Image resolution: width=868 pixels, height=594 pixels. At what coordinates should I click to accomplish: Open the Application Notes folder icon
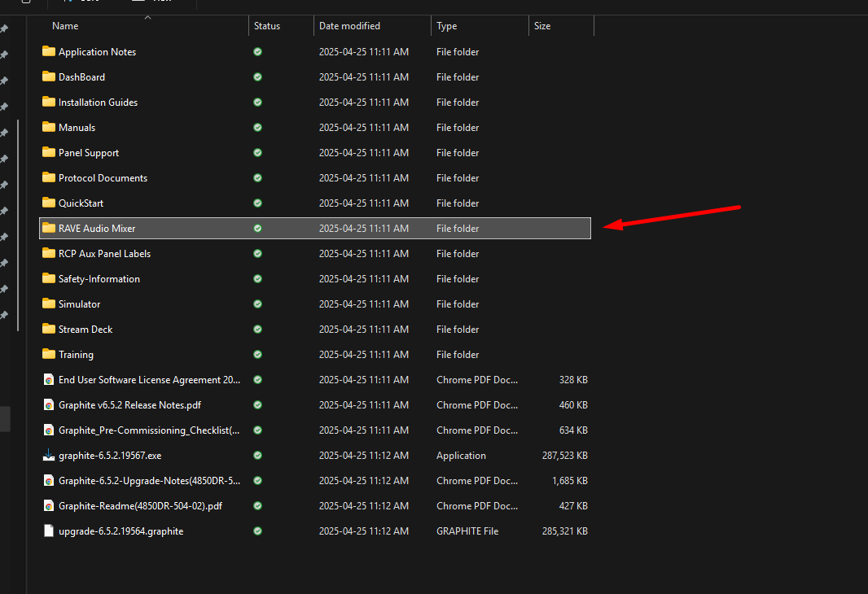coord(49,51)
